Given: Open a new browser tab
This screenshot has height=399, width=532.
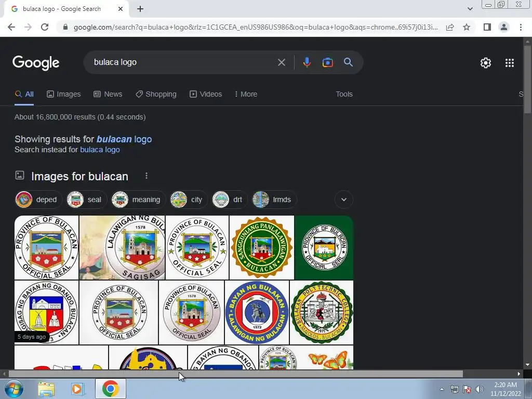Looking at the screenshot, I should coord(140,9).
